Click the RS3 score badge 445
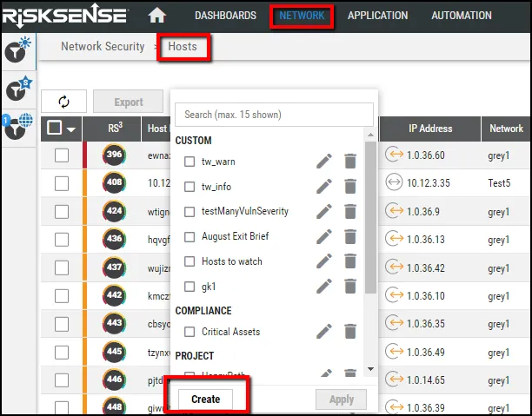Image resolution: width=532 pixels, height=416 pixels. coord(114,351)
